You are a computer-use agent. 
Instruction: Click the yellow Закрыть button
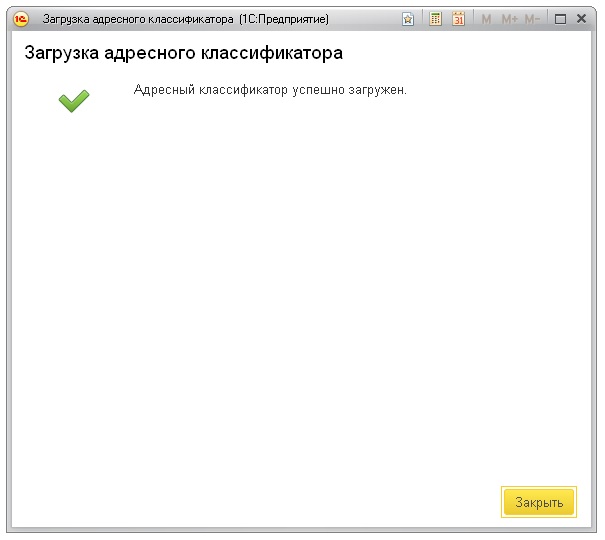point(539,502)
